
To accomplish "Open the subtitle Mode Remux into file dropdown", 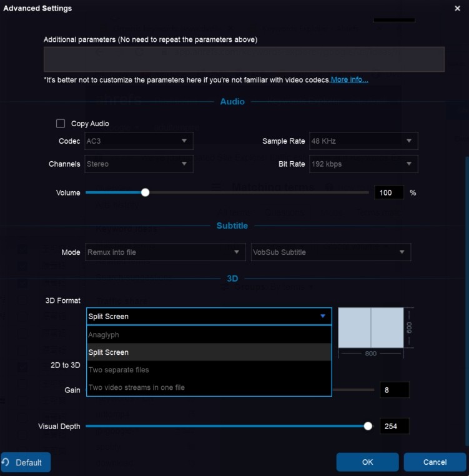I will point(165,252).
